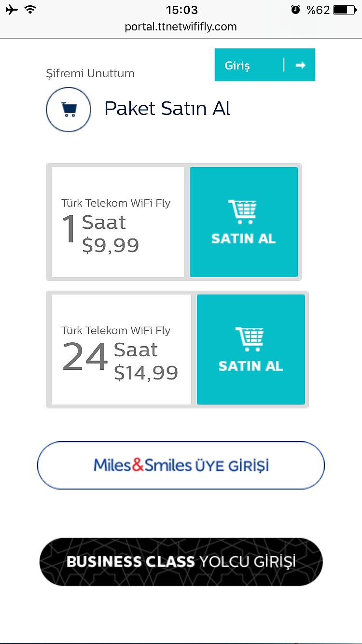362x644 pixels.
Task: Buy the 1 Saat package via SATIN AL
Action: pyautogui.click(x=244, y=222)
